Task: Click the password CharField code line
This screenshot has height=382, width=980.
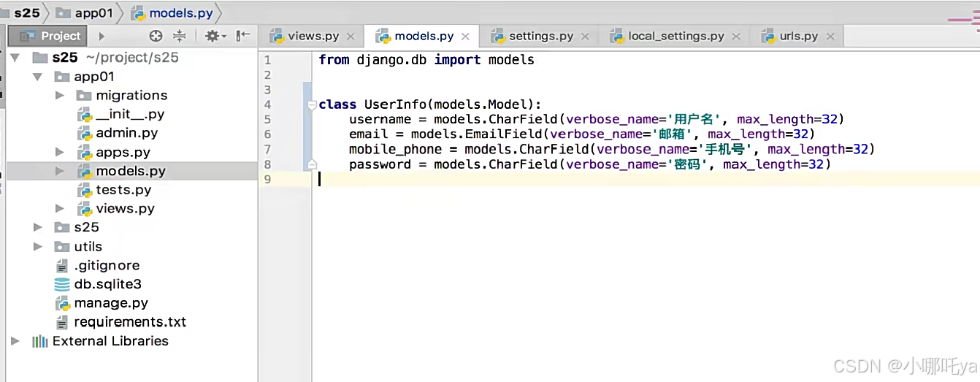Action: [590, 164]
